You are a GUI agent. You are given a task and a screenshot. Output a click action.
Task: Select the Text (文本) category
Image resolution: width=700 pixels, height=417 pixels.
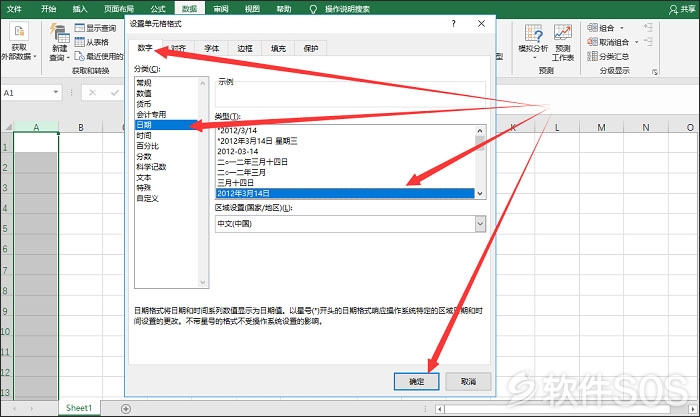click(166, 177)
